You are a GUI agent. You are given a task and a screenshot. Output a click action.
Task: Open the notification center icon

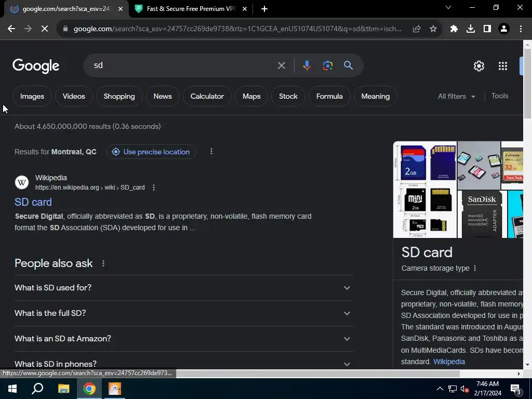[516, 389]
